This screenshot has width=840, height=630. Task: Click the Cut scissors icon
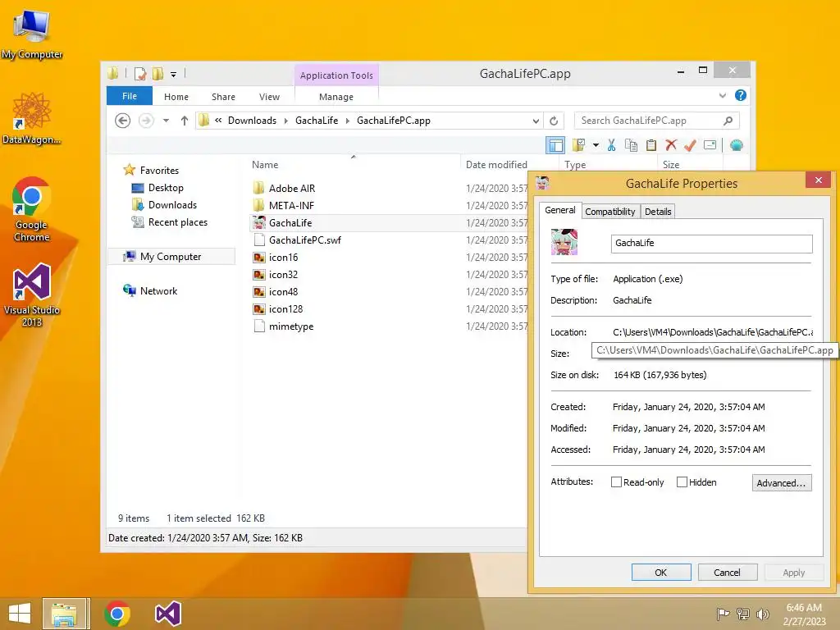point(612,145)
